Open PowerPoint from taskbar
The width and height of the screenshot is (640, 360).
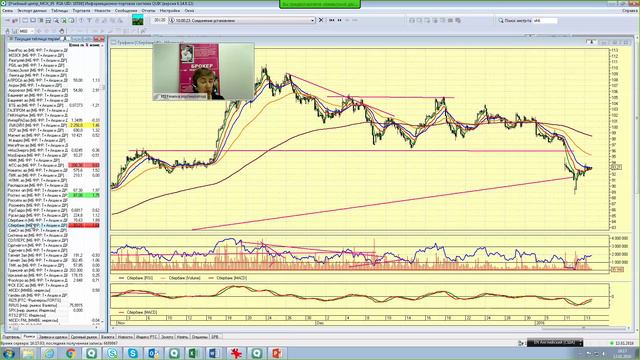click(277, 353)
